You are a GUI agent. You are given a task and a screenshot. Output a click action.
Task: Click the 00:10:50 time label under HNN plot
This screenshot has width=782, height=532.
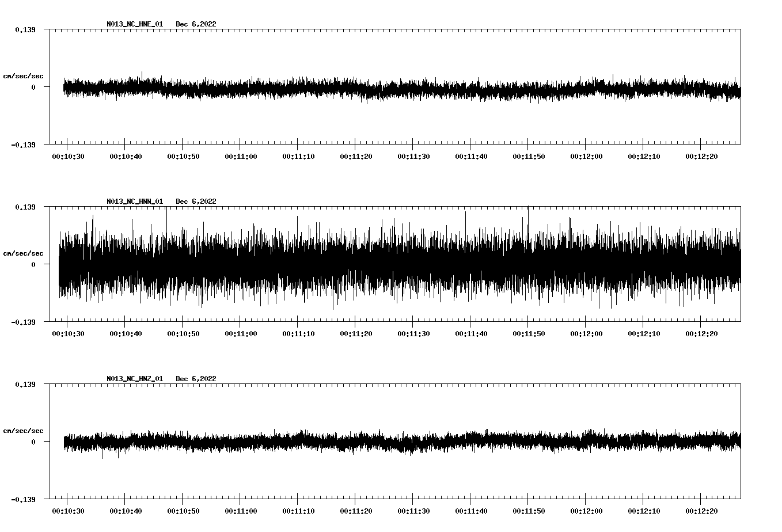(183, 333)
